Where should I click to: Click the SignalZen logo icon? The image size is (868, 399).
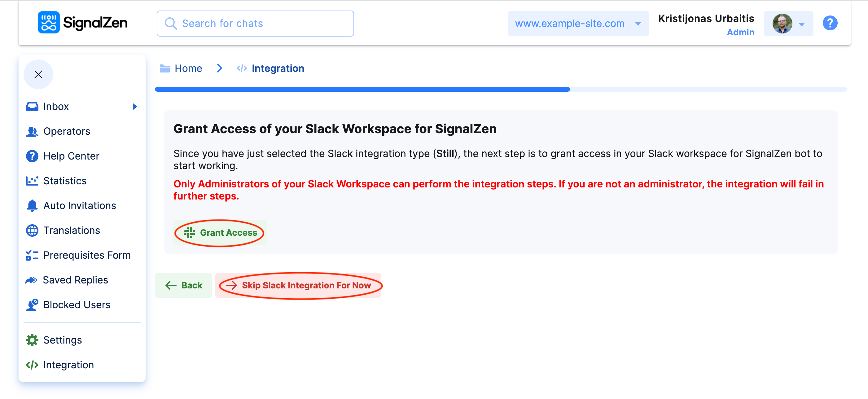click(49, 23)
